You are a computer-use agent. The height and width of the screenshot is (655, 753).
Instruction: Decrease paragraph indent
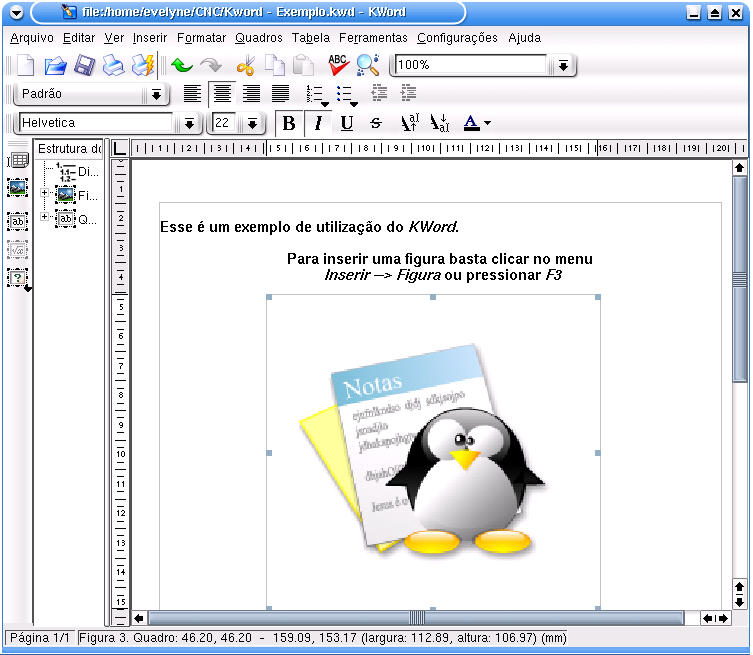379,93
